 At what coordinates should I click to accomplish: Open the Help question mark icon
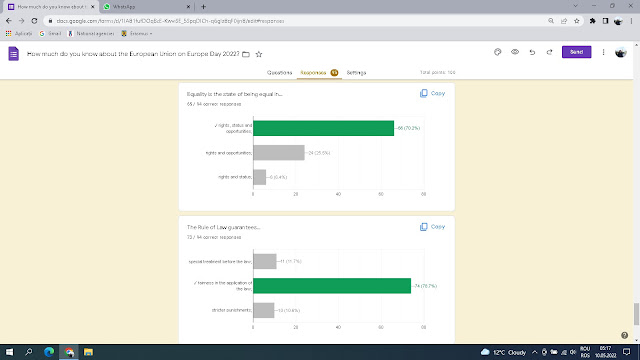pos(624,335)
